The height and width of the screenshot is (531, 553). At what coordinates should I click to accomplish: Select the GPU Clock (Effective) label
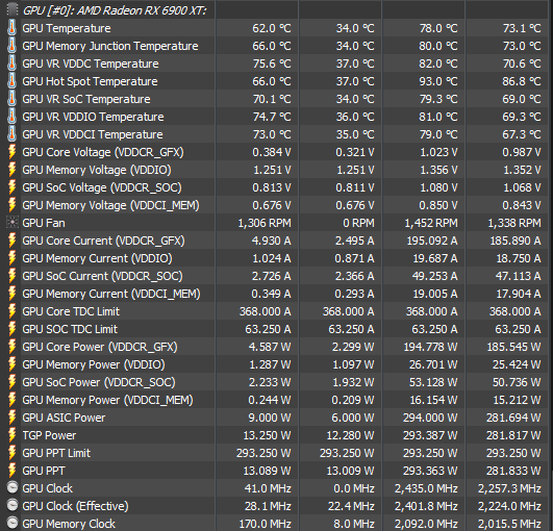(75, 506)
